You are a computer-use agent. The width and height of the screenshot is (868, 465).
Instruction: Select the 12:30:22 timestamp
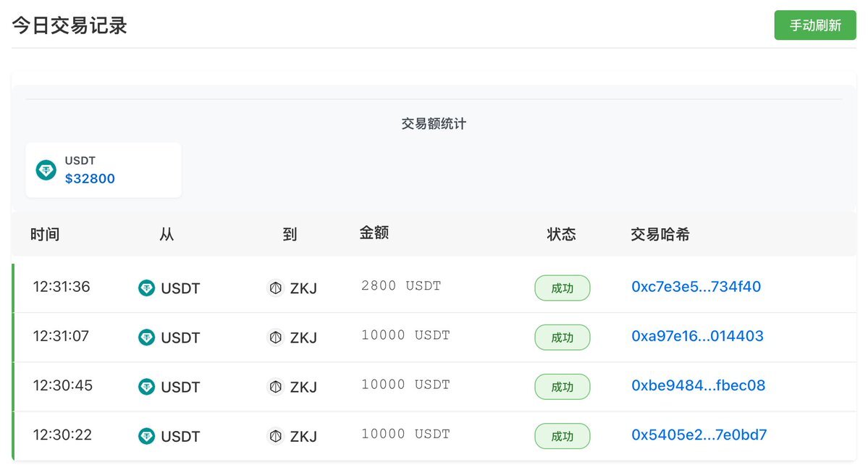point(62,434)
